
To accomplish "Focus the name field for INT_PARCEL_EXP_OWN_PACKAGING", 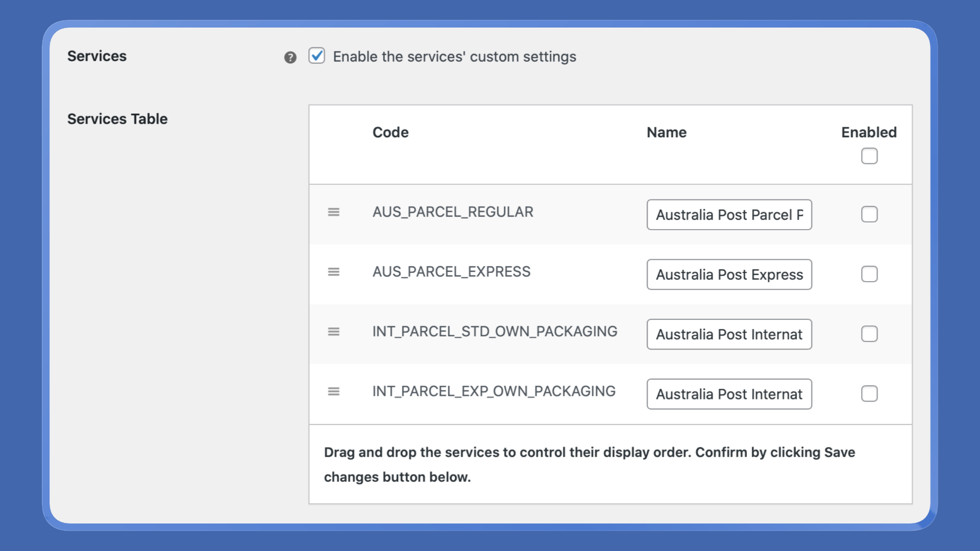I will (x=729, y=394).
